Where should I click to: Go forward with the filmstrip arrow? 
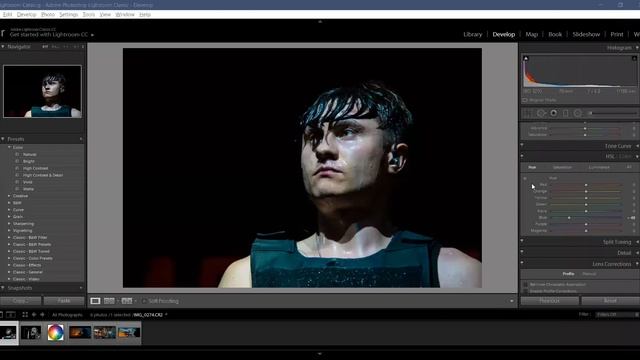(x=42, y=315)
